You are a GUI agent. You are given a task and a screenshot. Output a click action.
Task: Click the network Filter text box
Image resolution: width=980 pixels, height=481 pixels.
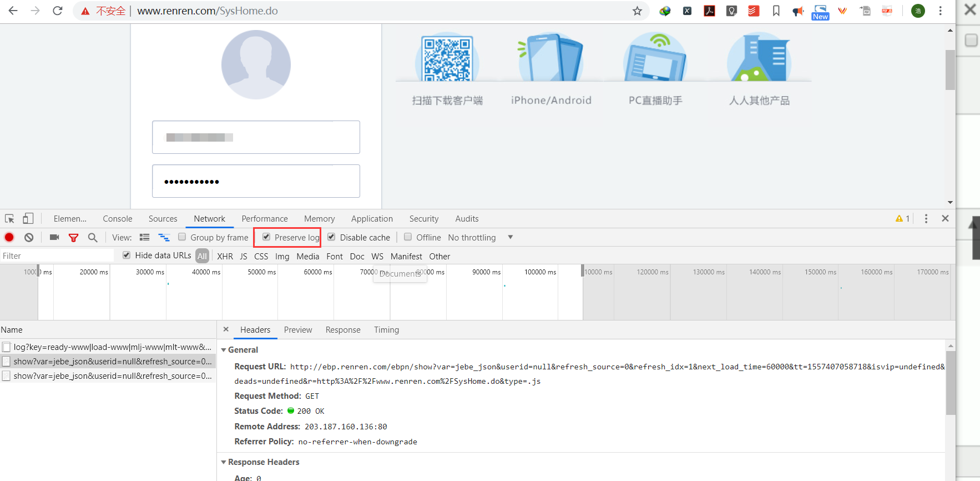(57, 255)
